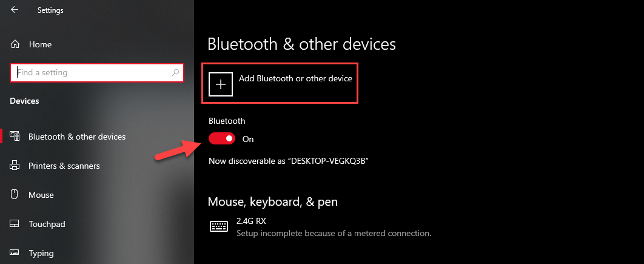Click the Touchpad sidebar icon
The height and width of the screenshot is (264, 644).
click(15, 224)
